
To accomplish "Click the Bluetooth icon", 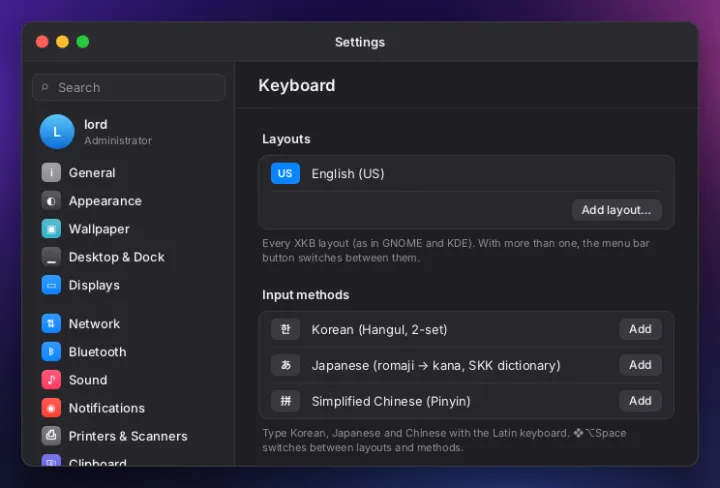I will pyautogui.click(x=51, y=352).
